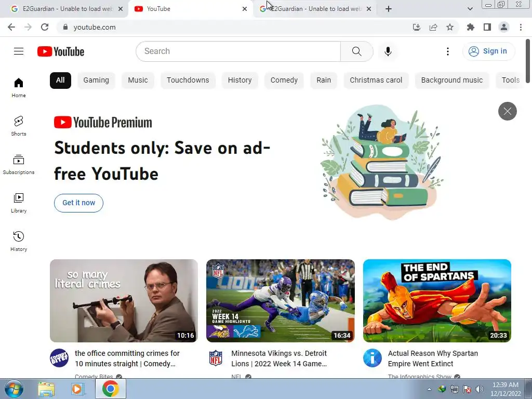Click the title 'Minnesota Vikings vs. Detroit Lions'

pos(279,358)
